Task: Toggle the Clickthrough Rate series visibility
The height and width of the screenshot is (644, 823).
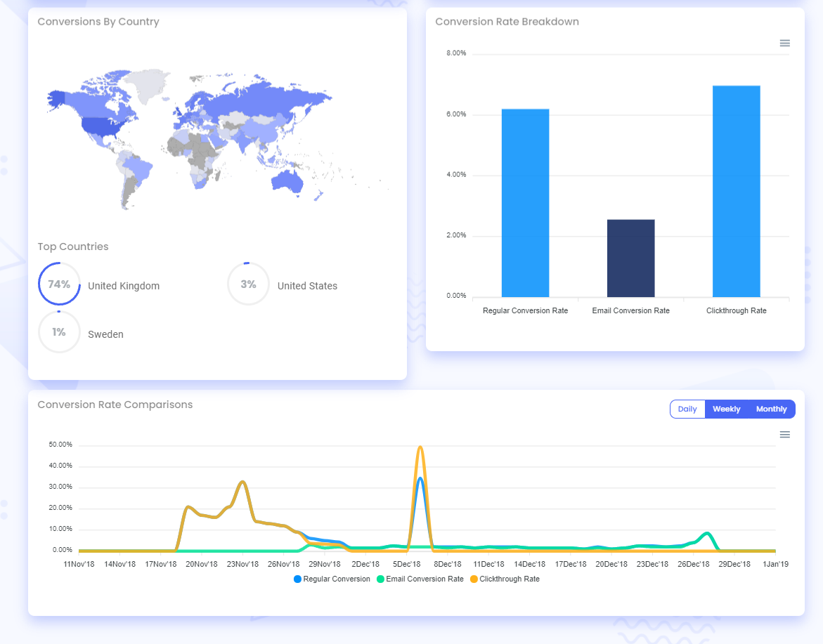Action: [511, 579]
